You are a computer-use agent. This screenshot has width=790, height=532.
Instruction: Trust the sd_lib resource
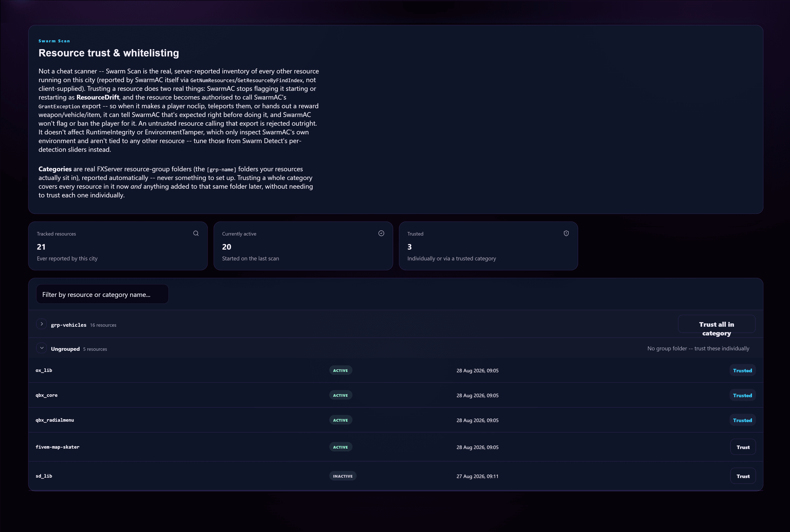[x=743, y=476]
